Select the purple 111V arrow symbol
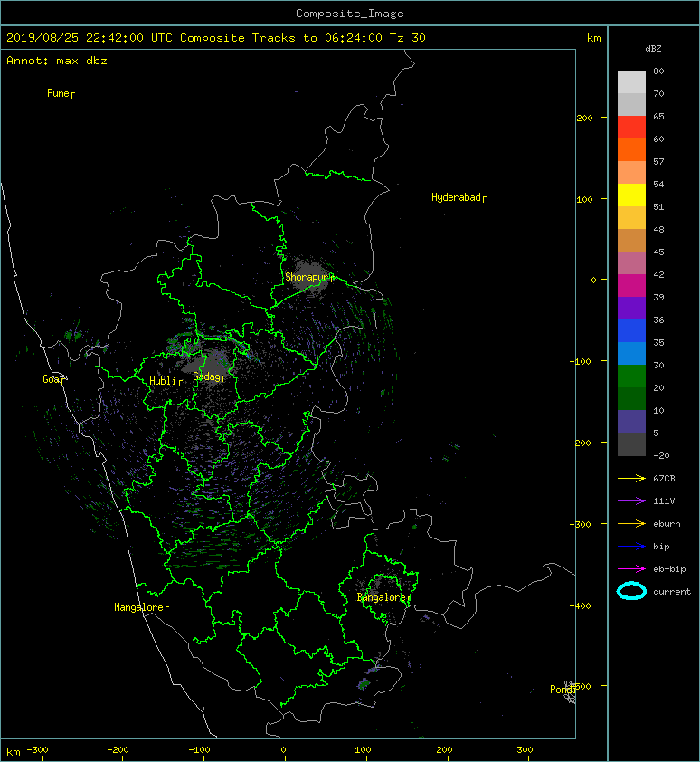Image resolution: width=700 pixels, height=762 pixels. tap(631, 501)
